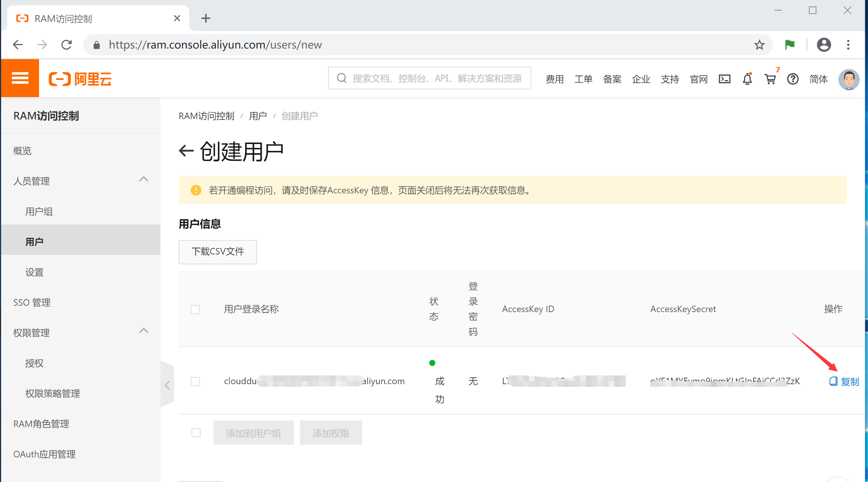Click the user avatar in Aliyun header
The image size is (868, 482).
point(849,79)
